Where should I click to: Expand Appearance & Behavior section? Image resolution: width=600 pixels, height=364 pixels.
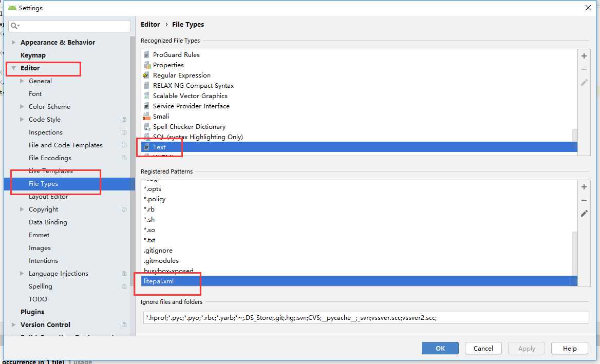(x=13, y=42)
